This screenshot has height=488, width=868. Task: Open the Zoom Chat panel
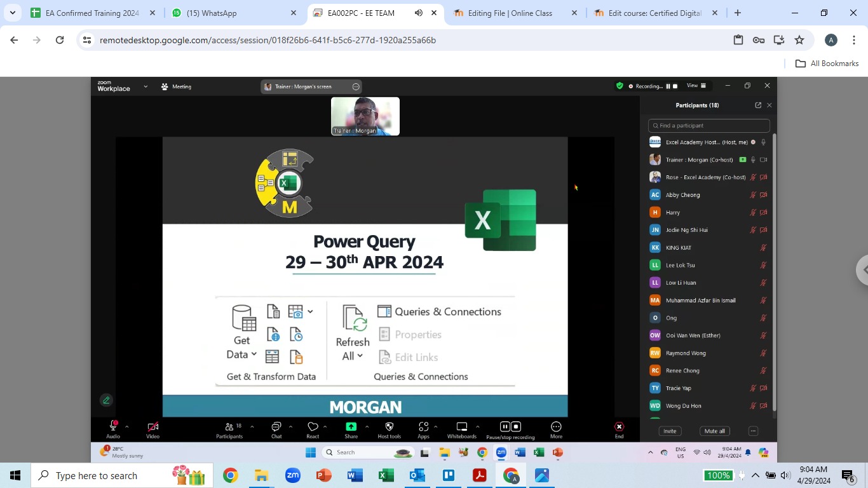point(276,427)
